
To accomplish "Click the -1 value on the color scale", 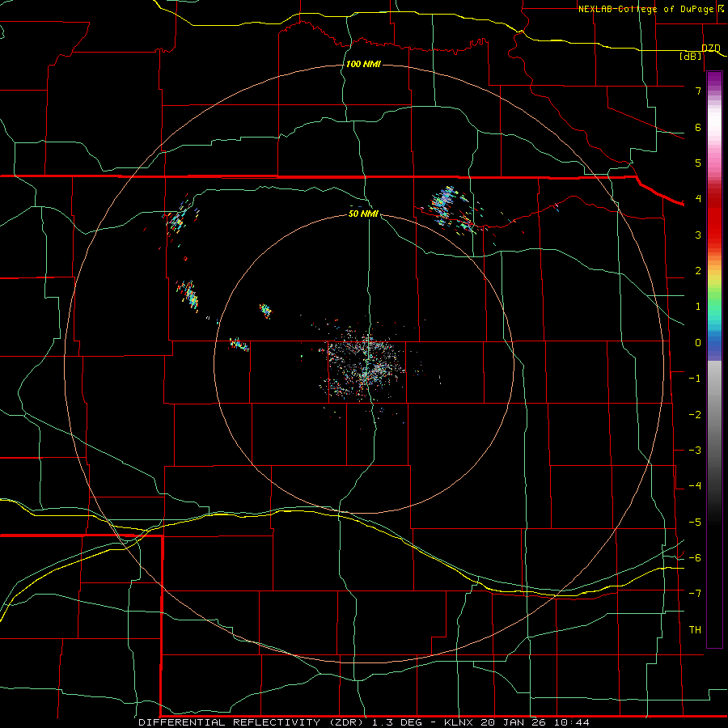I will 695,379.
